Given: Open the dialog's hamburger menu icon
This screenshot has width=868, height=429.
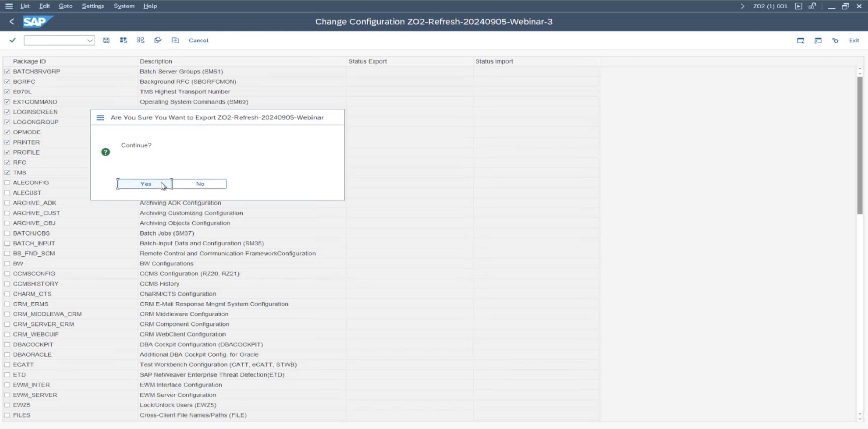Looking at the screenshot, I should click(100, 118).
